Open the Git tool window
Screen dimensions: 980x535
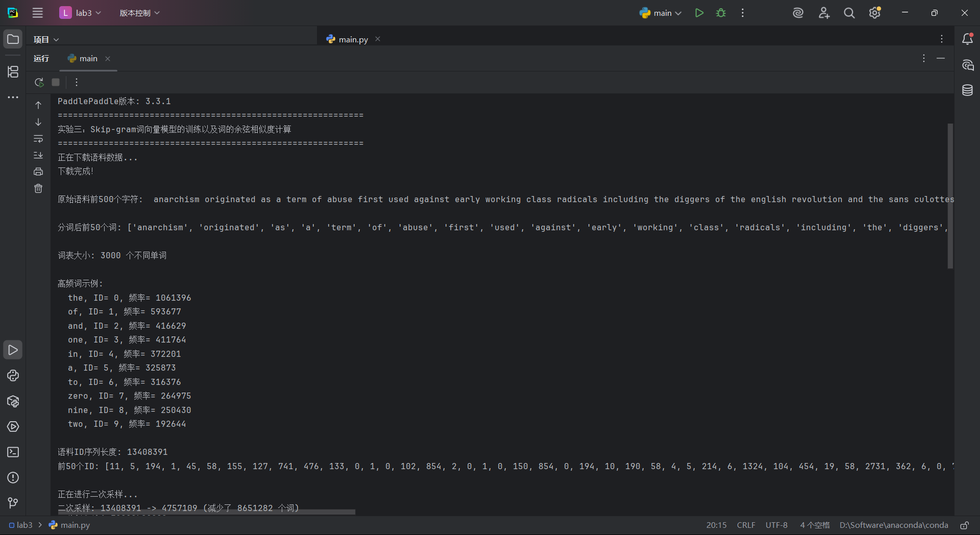13,503
